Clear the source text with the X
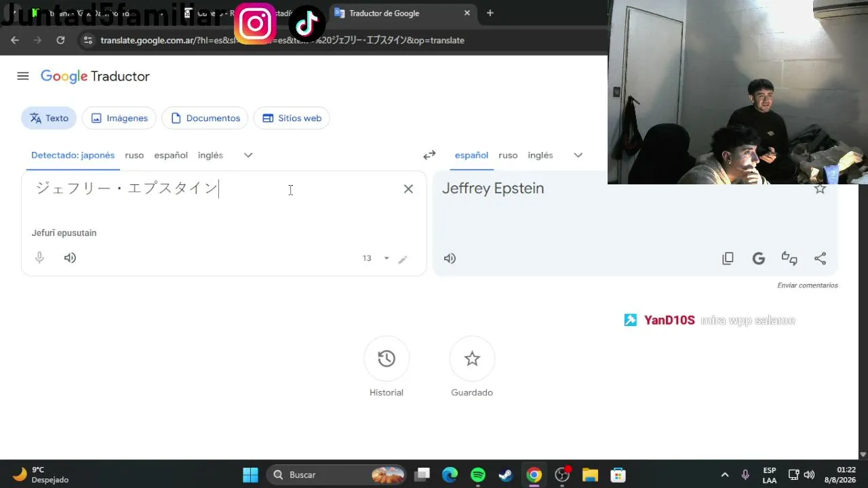The width and height of the screenshot is (868, 488). coord(408,189)
